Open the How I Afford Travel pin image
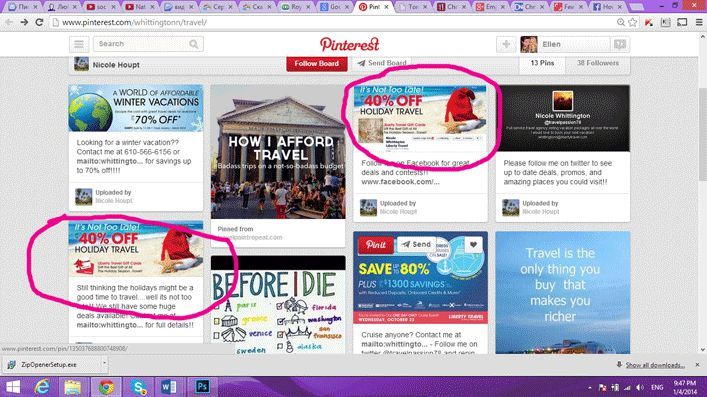Image resolution: width=707 pixels, height=397 pixels. [278, 152]
